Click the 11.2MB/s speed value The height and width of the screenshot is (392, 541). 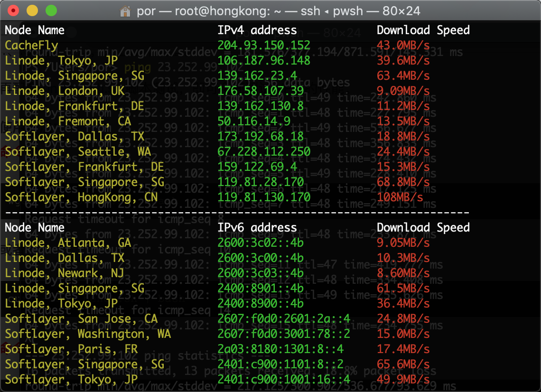pyautogui.click(x=403, y=106)
